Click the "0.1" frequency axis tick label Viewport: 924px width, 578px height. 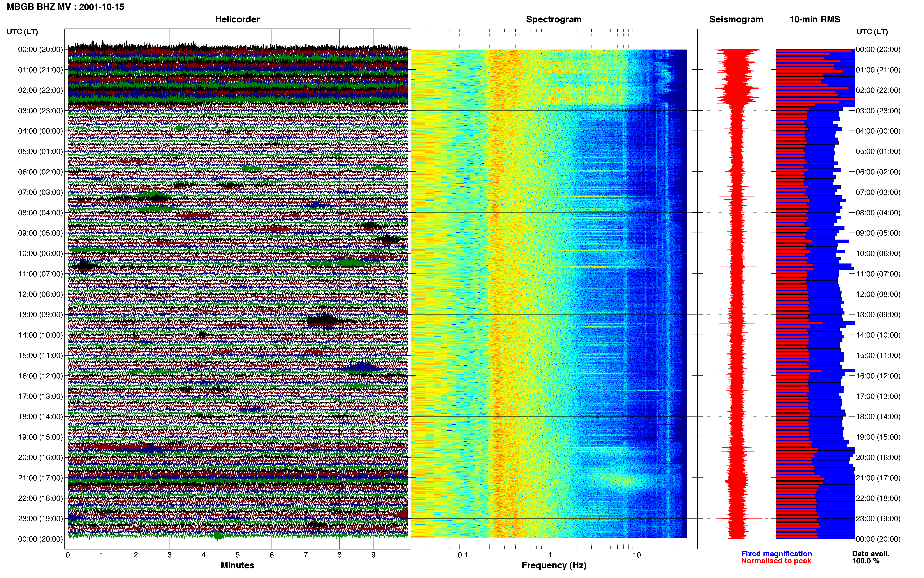[x=463, y=555]
